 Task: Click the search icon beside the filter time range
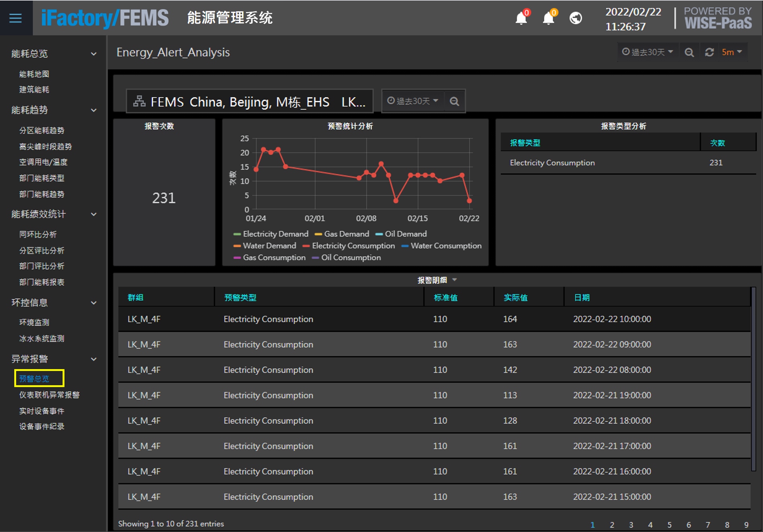pos(454,101)
